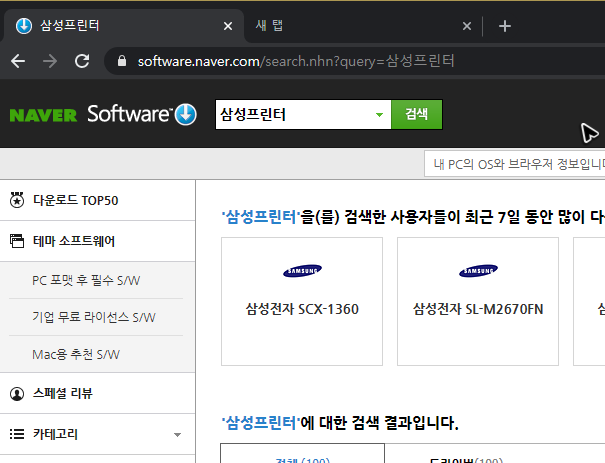Open the search box dropdown arrow
Image resolution: width=605 pixels, height=463 pixels.
click(x=380, y=115)
